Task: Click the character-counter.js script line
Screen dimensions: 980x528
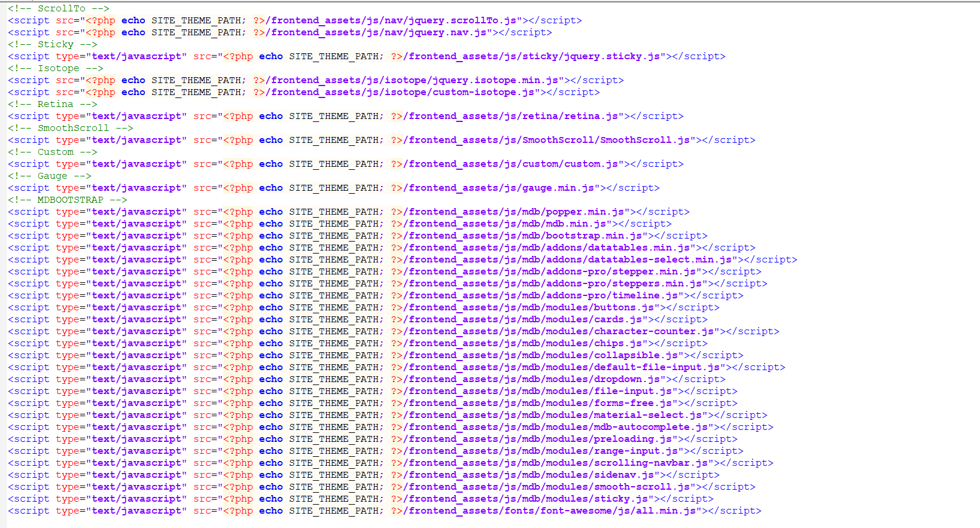Action: tap(394, 331)
